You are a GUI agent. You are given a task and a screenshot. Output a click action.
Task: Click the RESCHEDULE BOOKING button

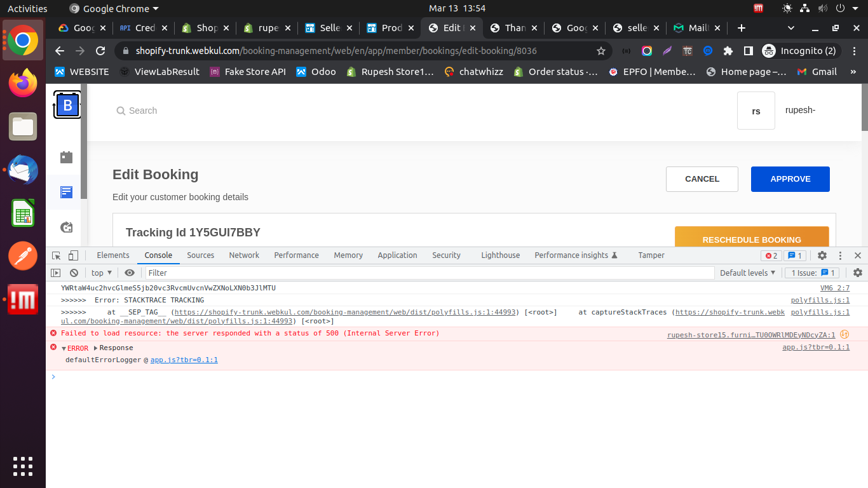(x=752, y=239)
